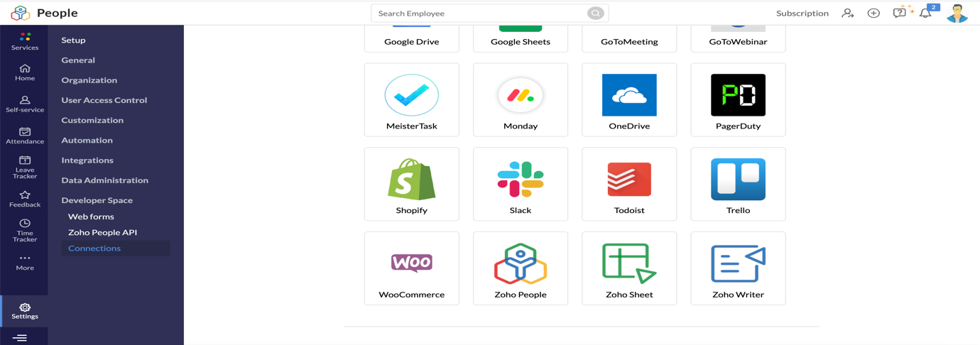980x345 pixels.
Task: Select the Google Drive connection
Action: [x=412, y=38]
